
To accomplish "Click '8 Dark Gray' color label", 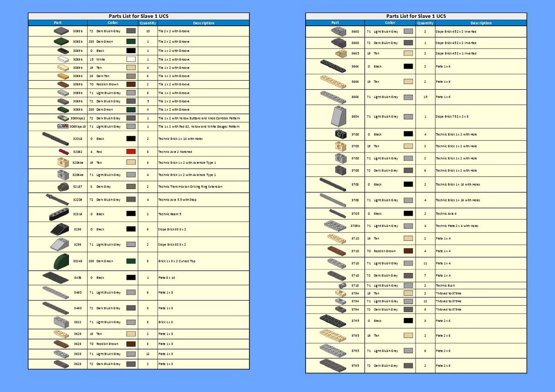I will 101,187.
